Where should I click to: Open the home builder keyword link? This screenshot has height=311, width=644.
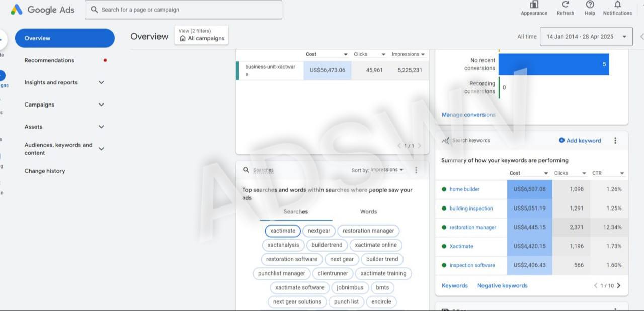[464, 189]
